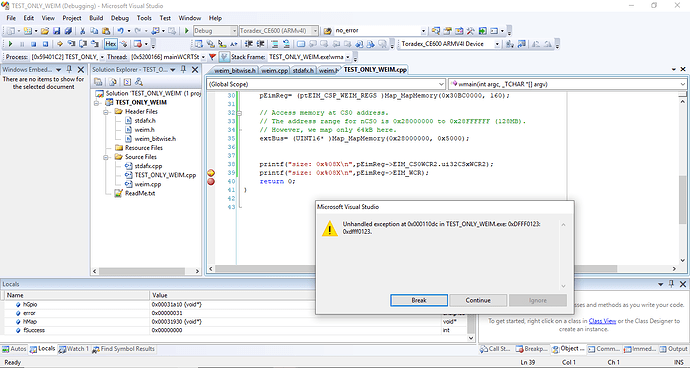Click the Toolbox hammer-wrench icon

(471, 31)
